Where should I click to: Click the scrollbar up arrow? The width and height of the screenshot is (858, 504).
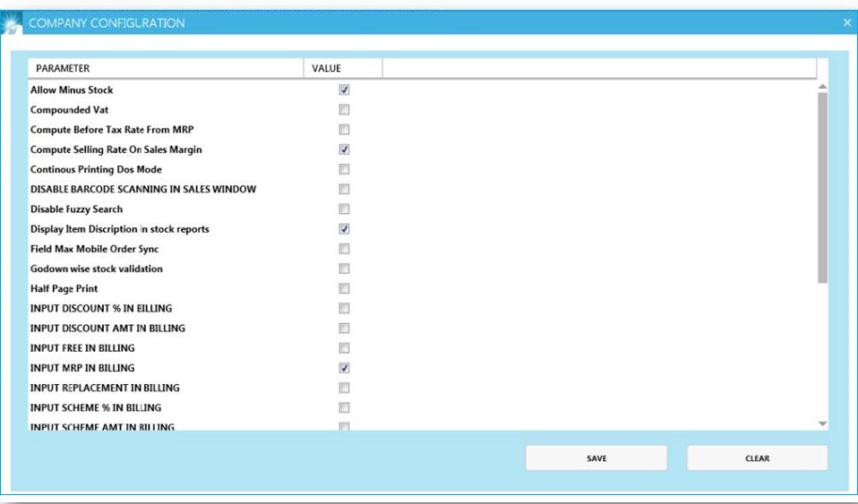[822, 87]
